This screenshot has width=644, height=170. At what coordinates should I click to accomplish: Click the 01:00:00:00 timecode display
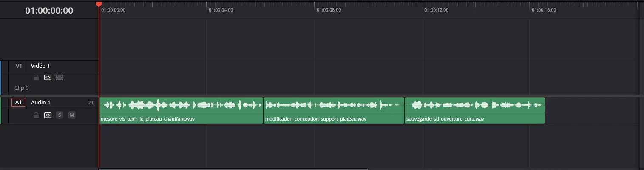[x=49, y=11]
